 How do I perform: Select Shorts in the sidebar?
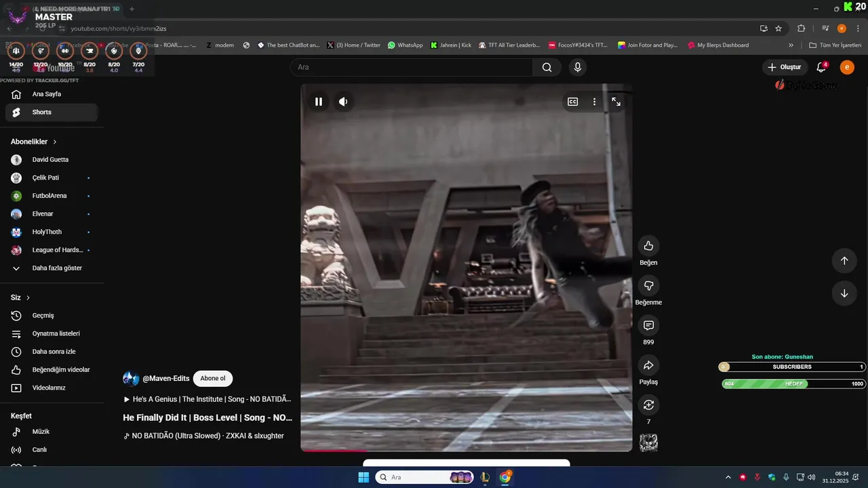coord(52,113)
